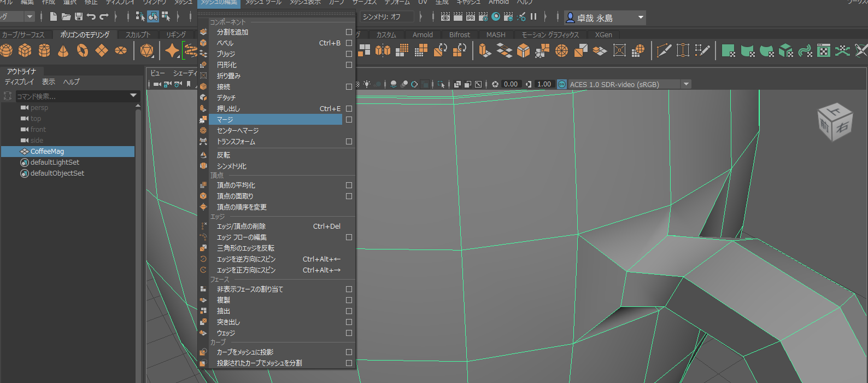Expand the ACES 1.0 SDR-video color dropdown

click(686, 84)
